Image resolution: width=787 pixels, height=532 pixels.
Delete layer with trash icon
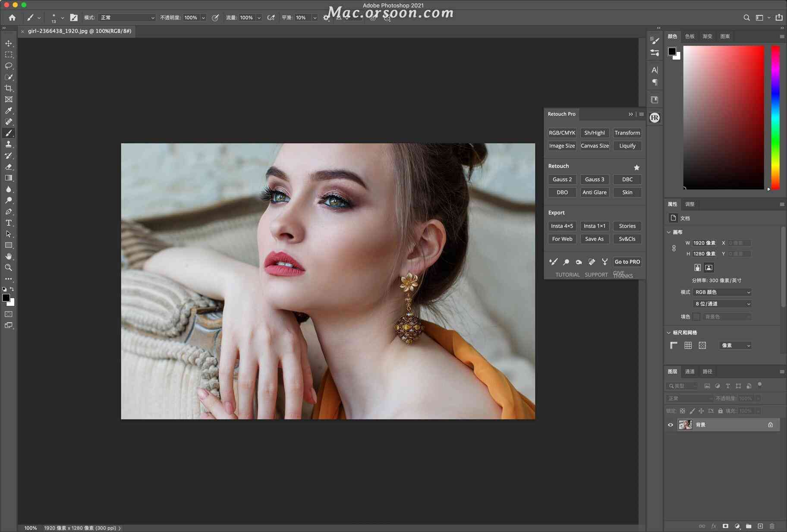coord(772,526)
